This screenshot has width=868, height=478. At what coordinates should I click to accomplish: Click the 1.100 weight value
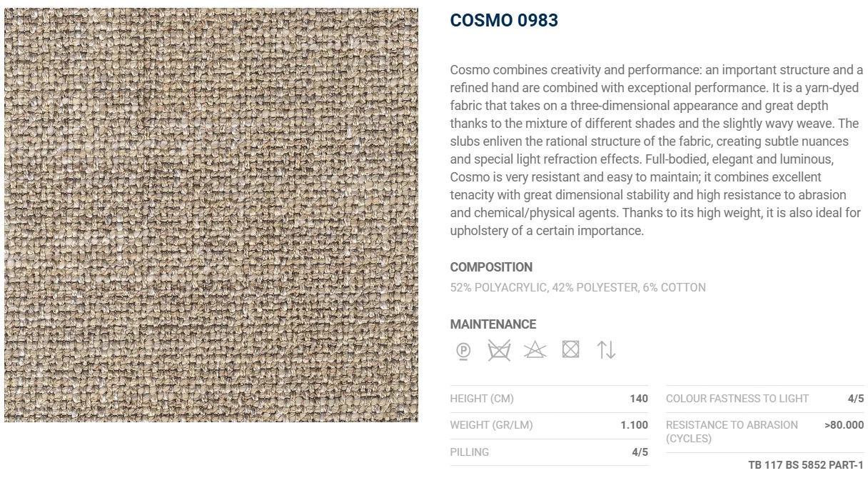634,425
